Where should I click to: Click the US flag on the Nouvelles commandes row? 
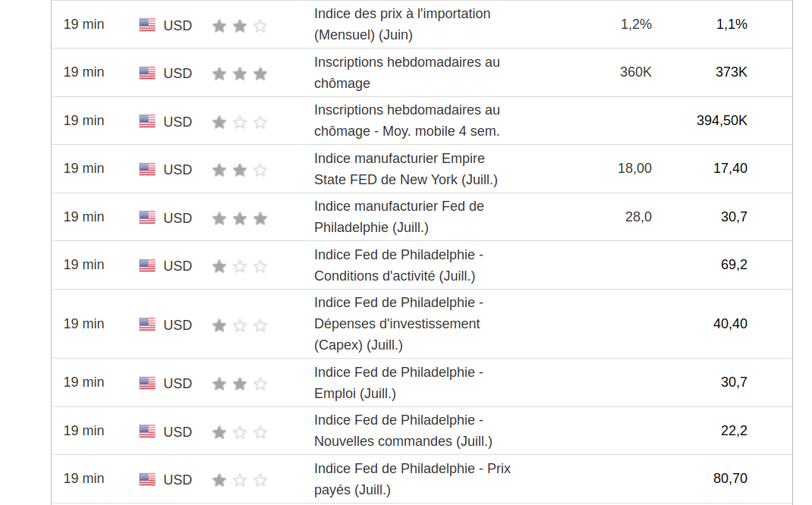(147, 431)
